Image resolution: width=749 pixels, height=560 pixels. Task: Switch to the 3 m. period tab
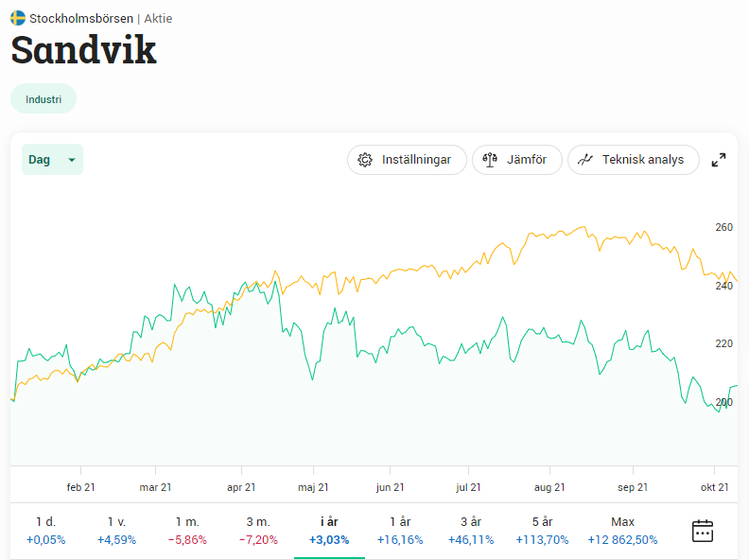pos(258,531)
